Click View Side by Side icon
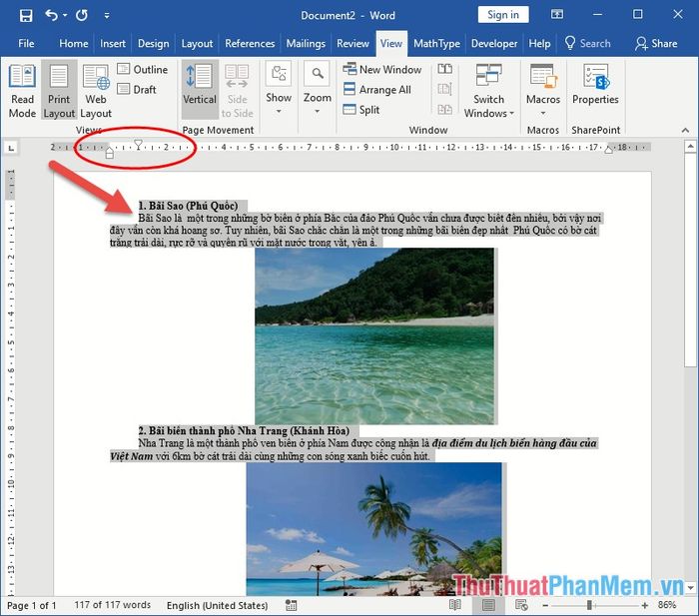Viewport: 699px width, 616px height. point(445,69)
